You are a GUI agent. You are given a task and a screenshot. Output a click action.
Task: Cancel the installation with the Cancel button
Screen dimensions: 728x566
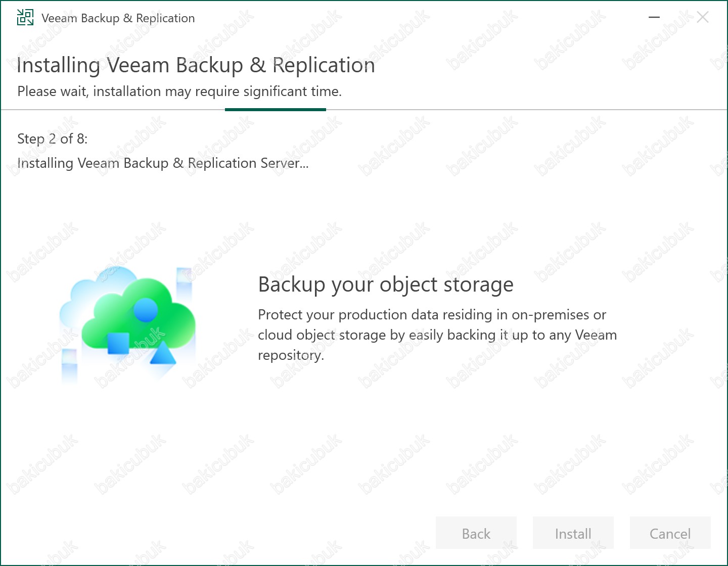point(670,533)
